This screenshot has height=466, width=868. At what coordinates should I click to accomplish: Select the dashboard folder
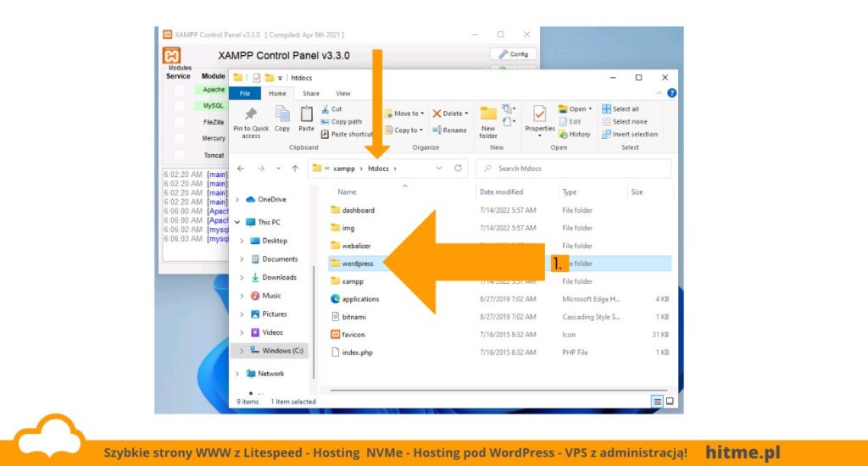[352, 210]
